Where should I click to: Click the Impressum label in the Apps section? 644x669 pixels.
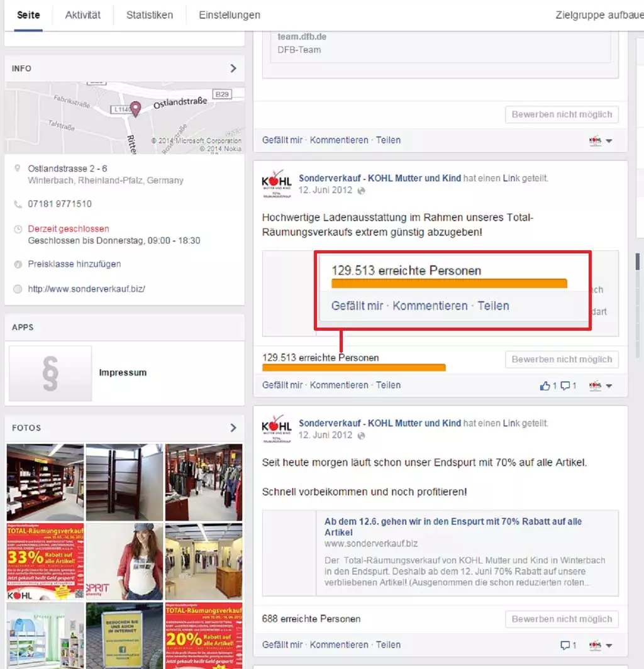pyautogui.click(x=123, y=372)
